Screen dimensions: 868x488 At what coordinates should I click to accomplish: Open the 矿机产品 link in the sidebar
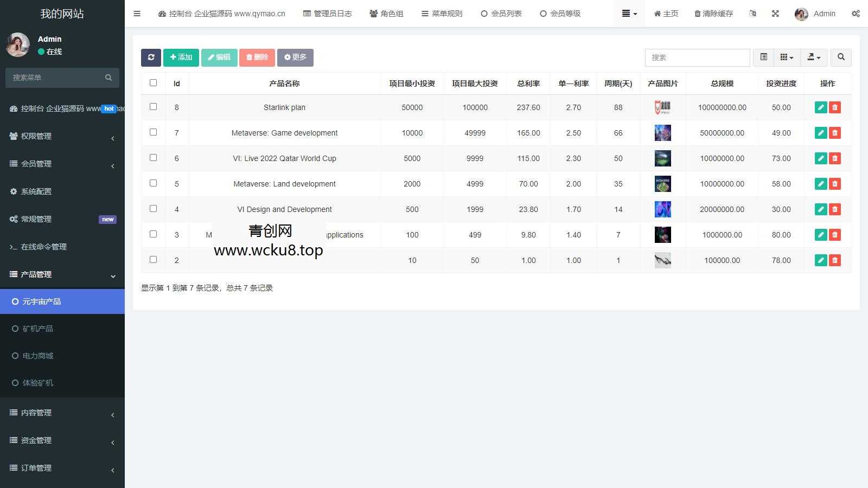click(37, 329)
